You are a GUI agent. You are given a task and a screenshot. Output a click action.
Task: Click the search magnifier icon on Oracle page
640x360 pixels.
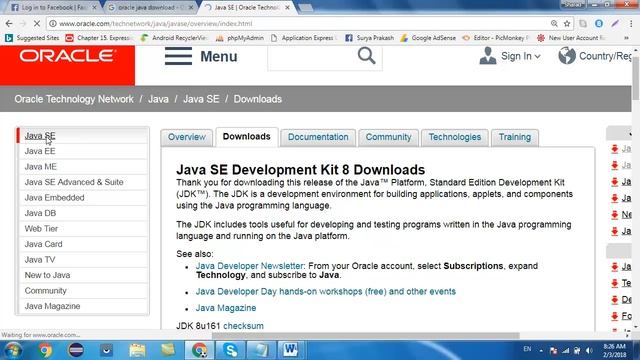click(366, 56)
